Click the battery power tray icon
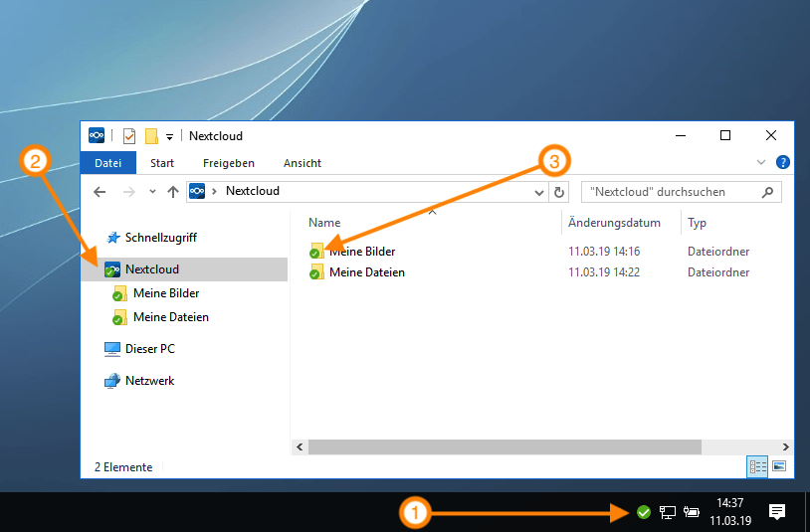This screenshot has width=810, height=532. pyautogui.click(x=692, y=512)
